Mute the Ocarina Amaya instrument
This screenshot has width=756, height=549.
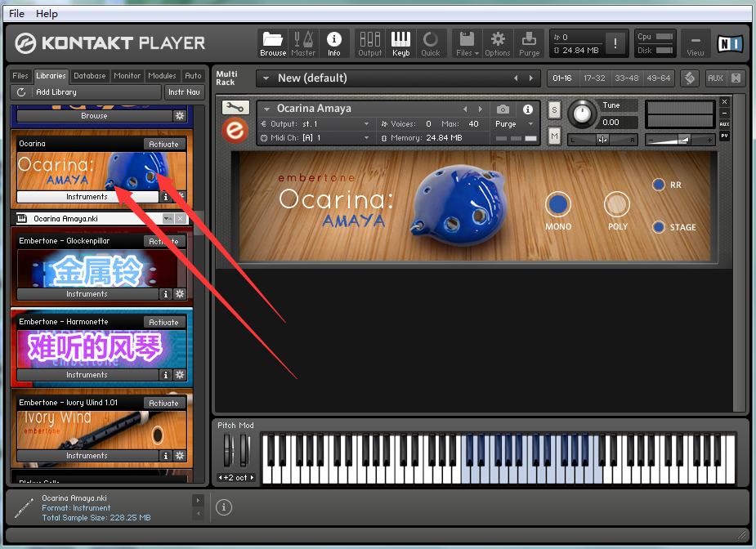pyautogui.click(x=554, y=136)
